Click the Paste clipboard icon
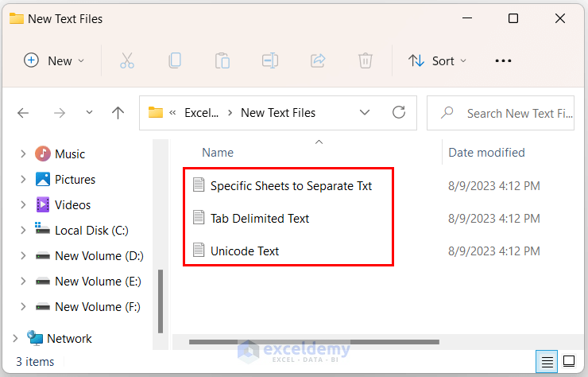The image size is (588, 377). (x=222, y=60)
